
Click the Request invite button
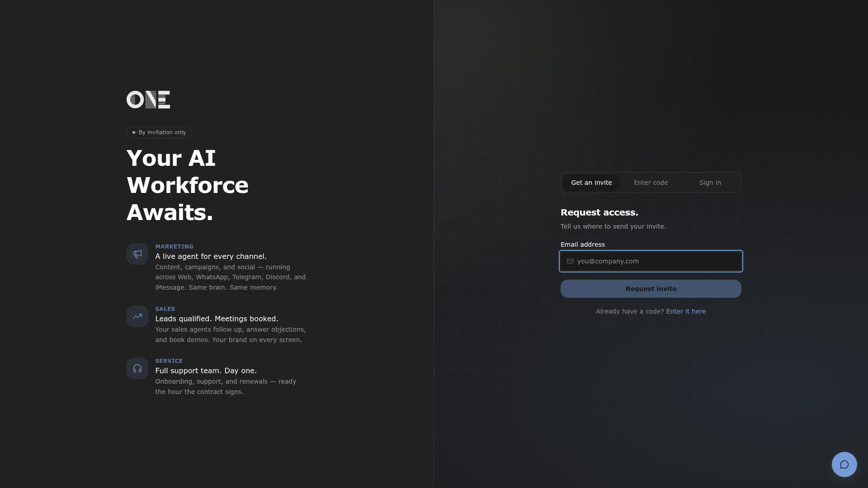coord(651,289)
